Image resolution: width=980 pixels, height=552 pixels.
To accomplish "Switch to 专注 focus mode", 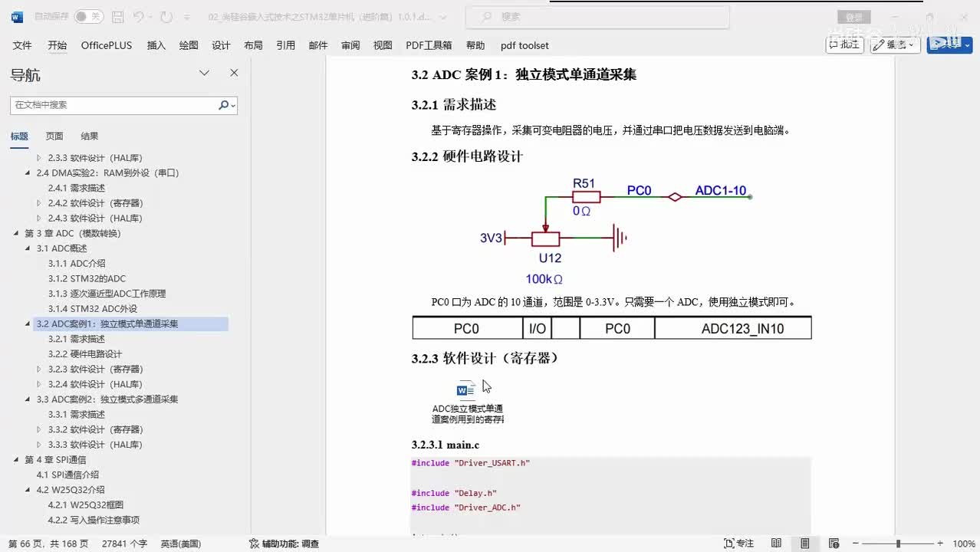I will 739,544.
